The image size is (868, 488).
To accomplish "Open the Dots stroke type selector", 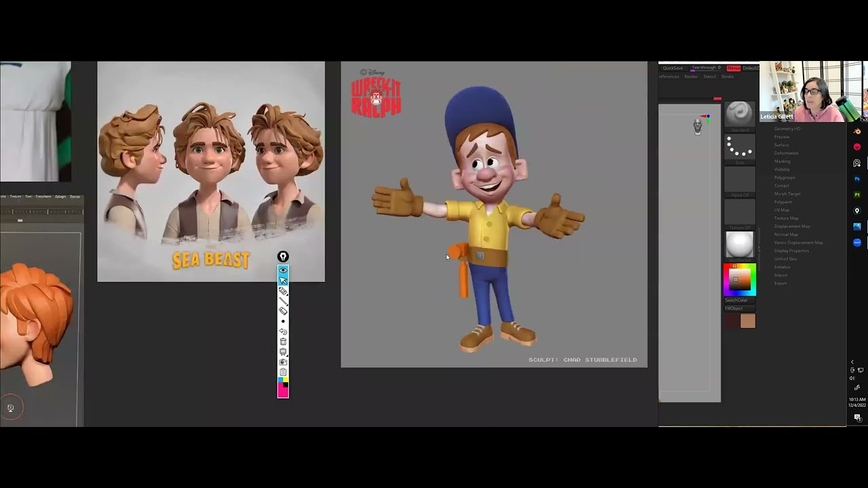I will pos(740,146).
